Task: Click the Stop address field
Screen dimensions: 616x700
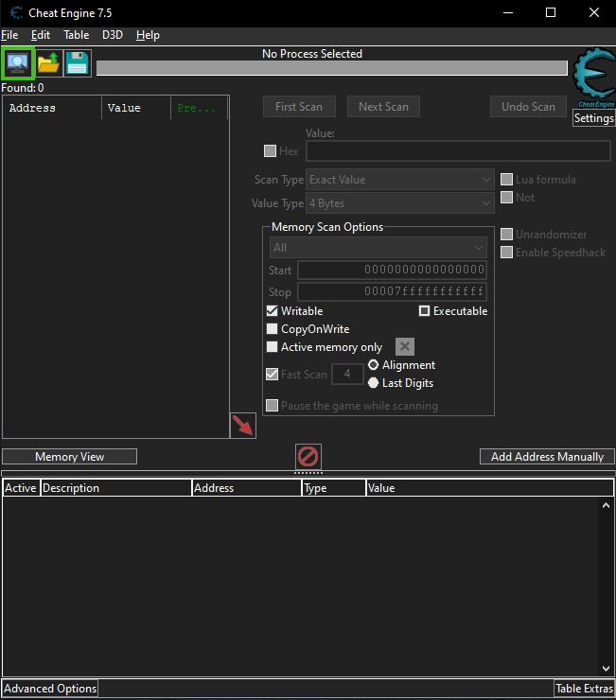Action: [x=392, y=292]
